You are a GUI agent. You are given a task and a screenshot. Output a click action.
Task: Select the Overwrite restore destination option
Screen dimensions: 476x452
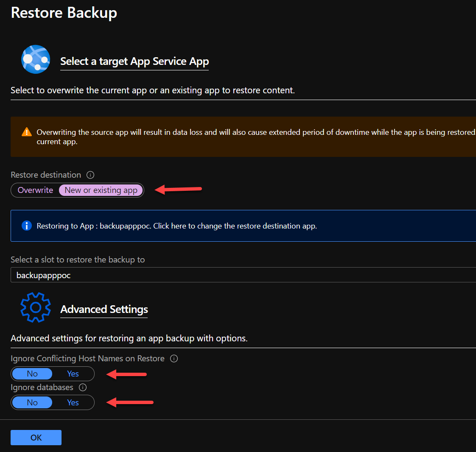pos(35,190)
